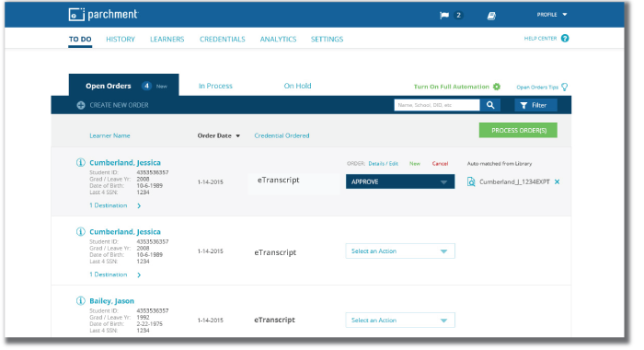Go to the TO DO tab
The height and width of the screenshot is (350, 644).
click(80, 39)
